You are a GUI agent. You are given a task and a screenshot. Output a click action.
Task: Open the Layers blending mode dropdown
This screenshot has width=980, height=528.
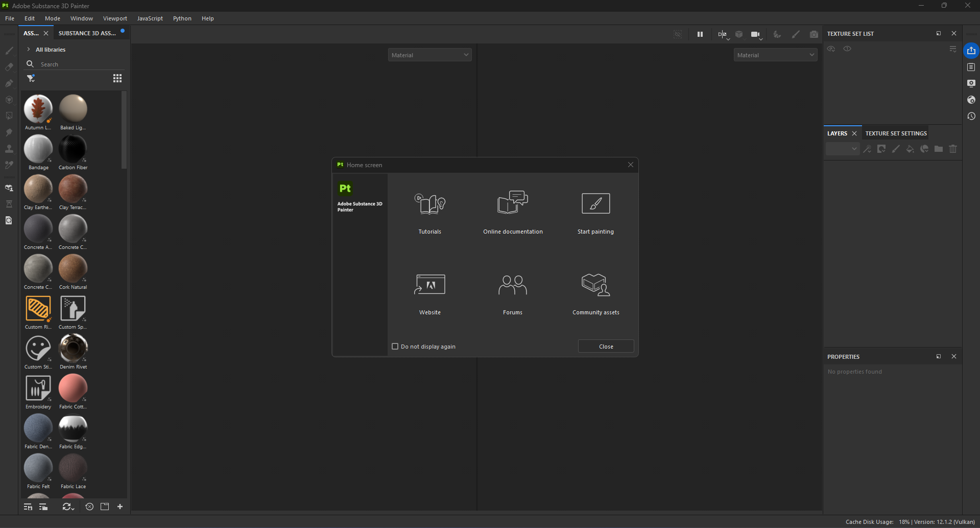click(x=843, y=149)
